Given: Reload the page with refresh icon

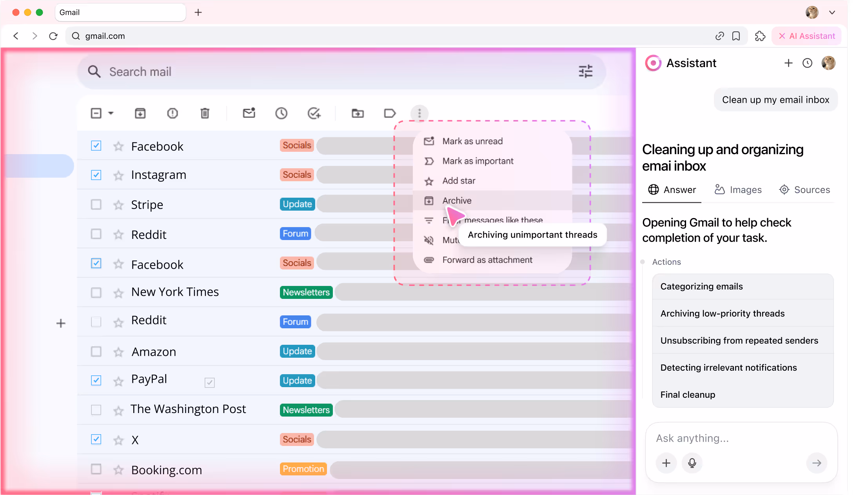Looking at the screenshot, I should (53, 36).
